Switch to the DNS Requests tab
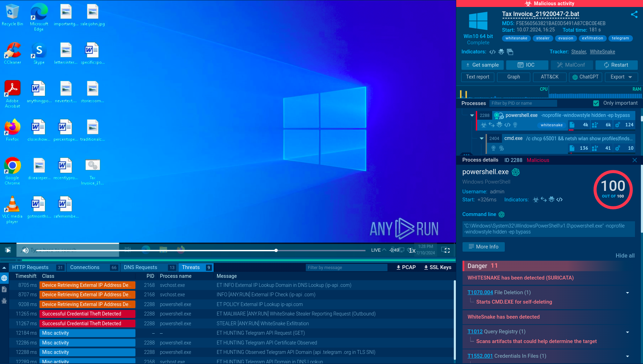The height and width of the screenshot is (364, 643). 141,267
